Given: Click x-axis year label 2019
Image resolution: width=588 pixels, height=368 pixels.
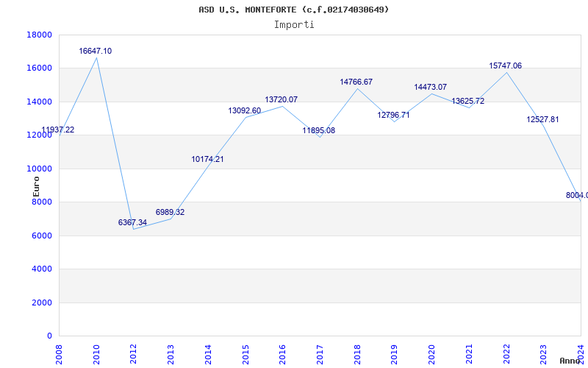Looking at the screenshot, I should click(395, 355).
